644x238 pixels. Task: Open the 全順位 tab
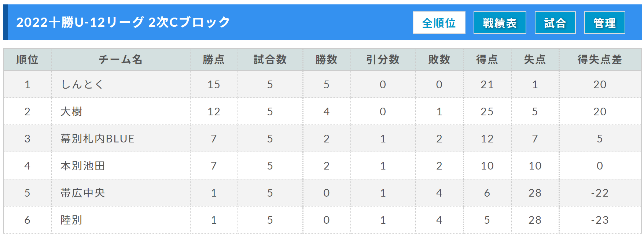(439, 23)
